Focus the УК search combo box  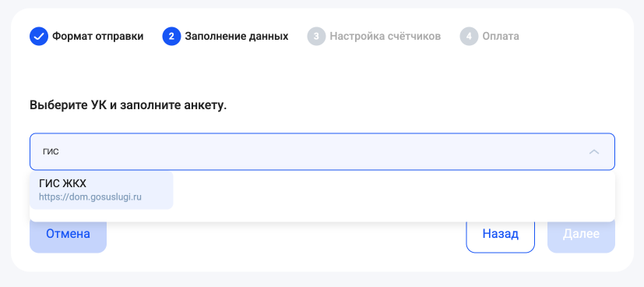click(x=322, y=152)
